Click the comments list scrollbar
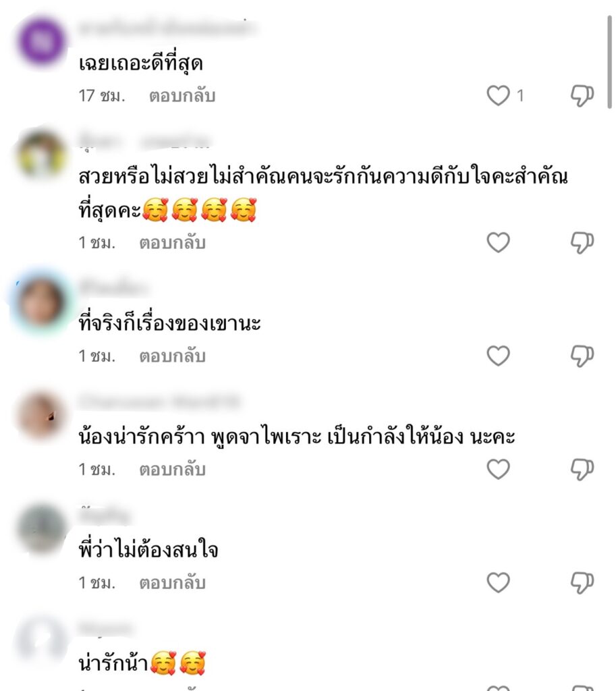The height and width of the screenshot is (691, 616). [x=609, y=61]
